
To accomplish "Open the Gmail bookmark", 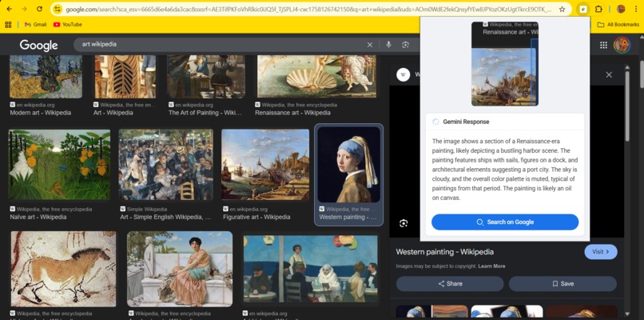I will click(x=35, y=25).
